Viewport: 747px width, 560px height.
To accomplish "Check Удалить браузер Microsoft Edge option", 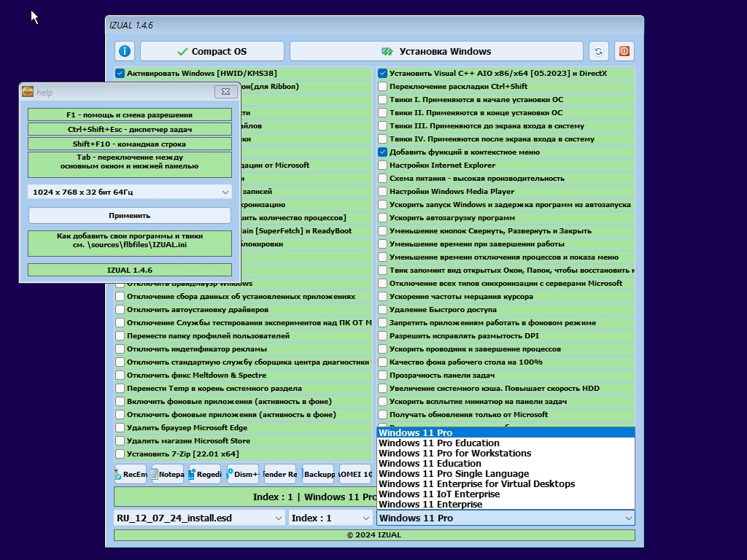I will 120,427.
